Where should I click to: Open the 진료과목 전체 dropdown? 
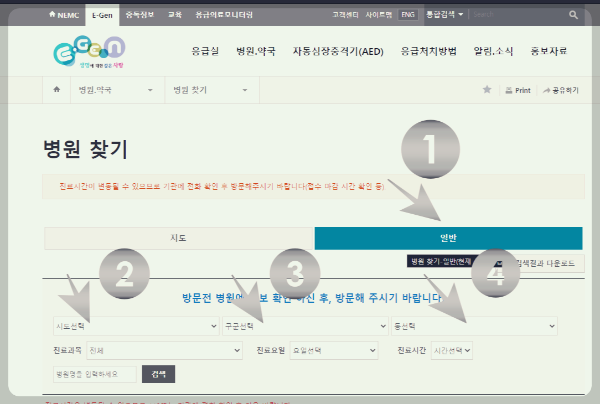165,350
